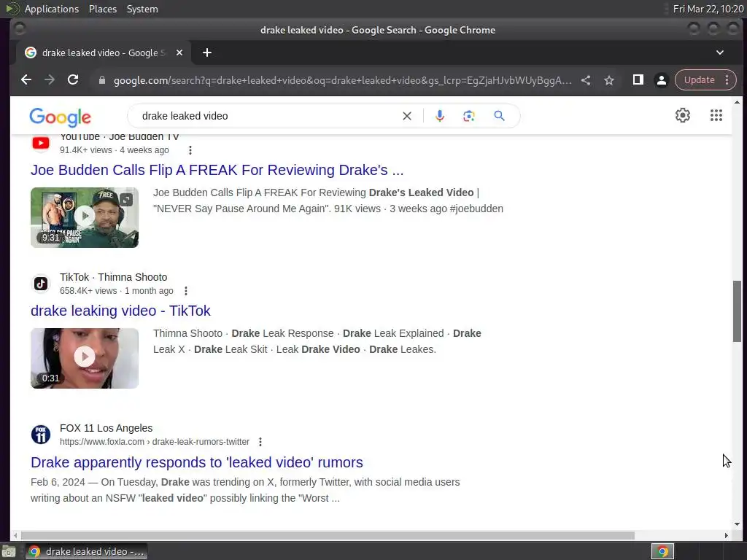Click the FOX 11 Los Angeles favicon
747x560 pixels.
tap(41, 435)
